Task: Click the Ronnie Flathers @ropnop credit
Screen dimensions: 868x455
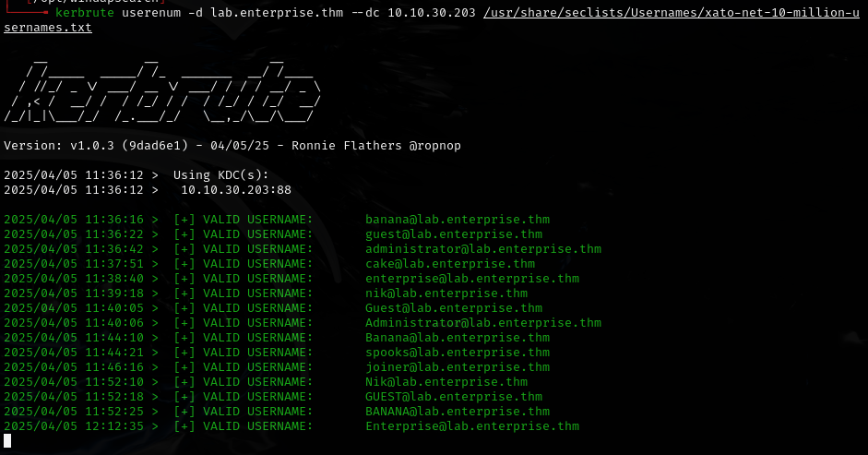Action: coord(375,145)
